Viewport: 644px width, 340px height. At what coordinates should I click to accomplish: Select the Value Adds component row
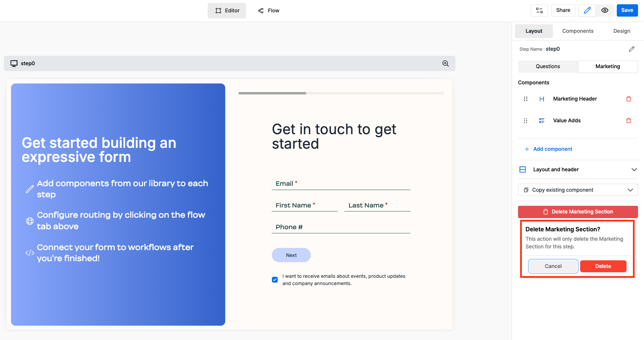578,121
